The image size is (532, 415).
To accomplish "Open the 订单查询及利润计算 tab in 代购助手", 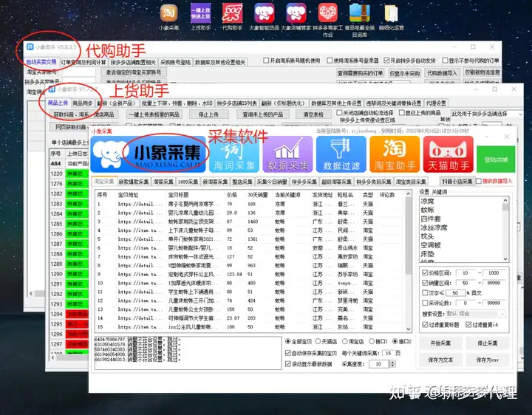I will (83, 62).
